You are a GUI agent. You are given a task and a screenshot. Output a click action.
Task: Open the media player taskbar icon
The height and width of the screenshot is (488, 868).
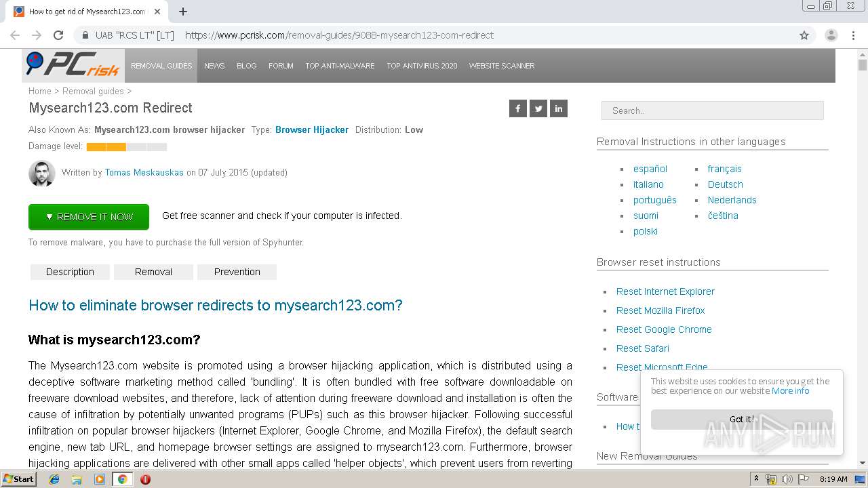(100, 479)
